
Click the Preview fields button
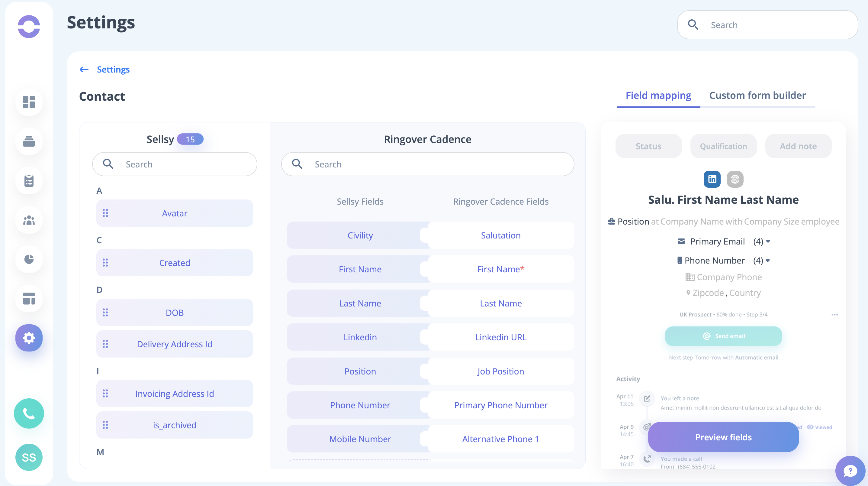pyautogui.click(x=723, y=437)
